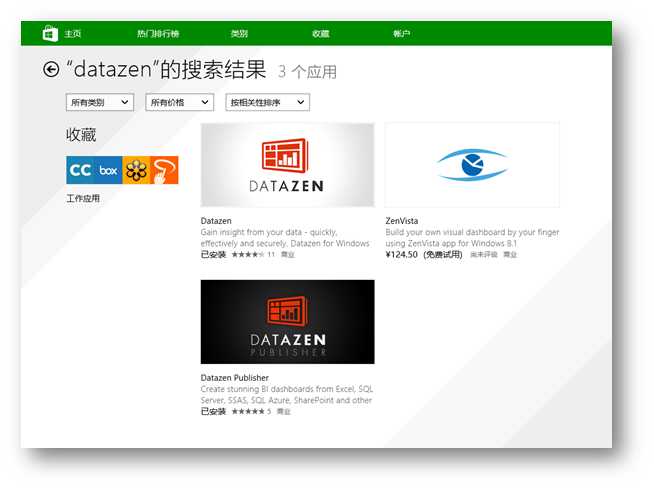The height and width of the screenshot is (490, 654).
Task: Open the box app tile in 收藏
Action: point(108,170)
